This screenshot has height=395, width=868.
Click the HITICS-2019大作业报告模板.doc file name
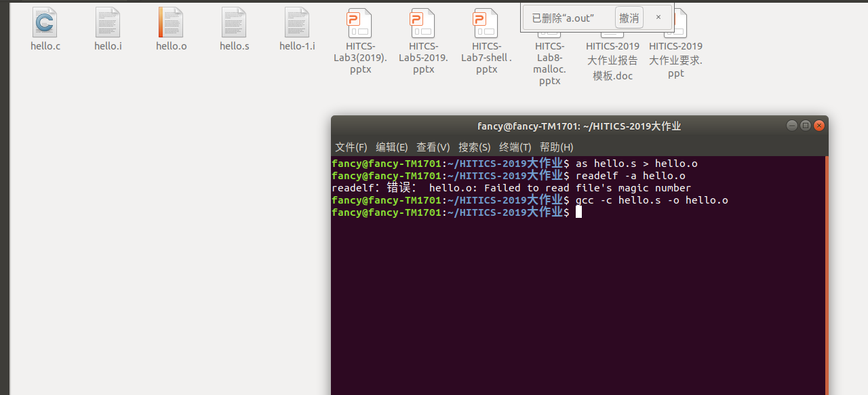coord(612,61)
